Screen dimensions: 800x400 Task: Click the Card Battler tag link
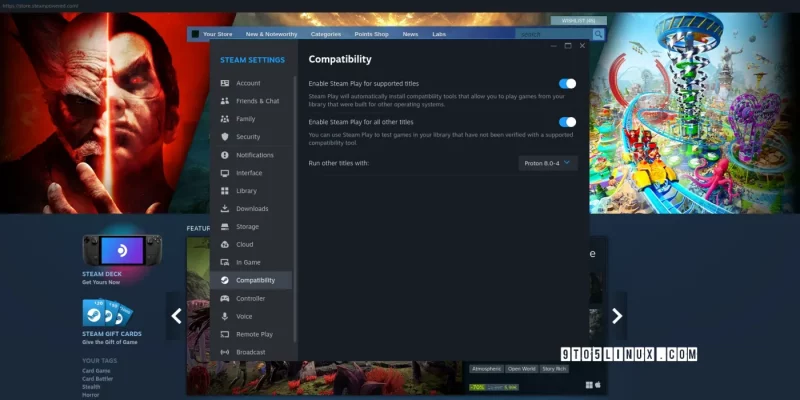97,379
